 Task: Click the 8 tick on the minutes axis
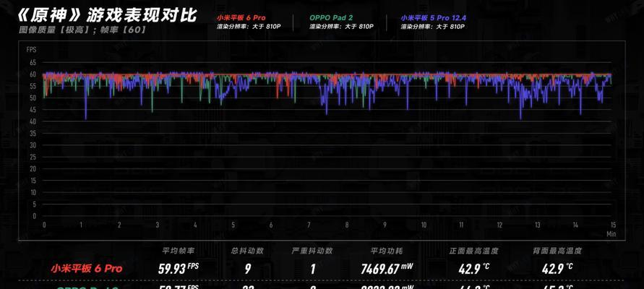point(347,225)
